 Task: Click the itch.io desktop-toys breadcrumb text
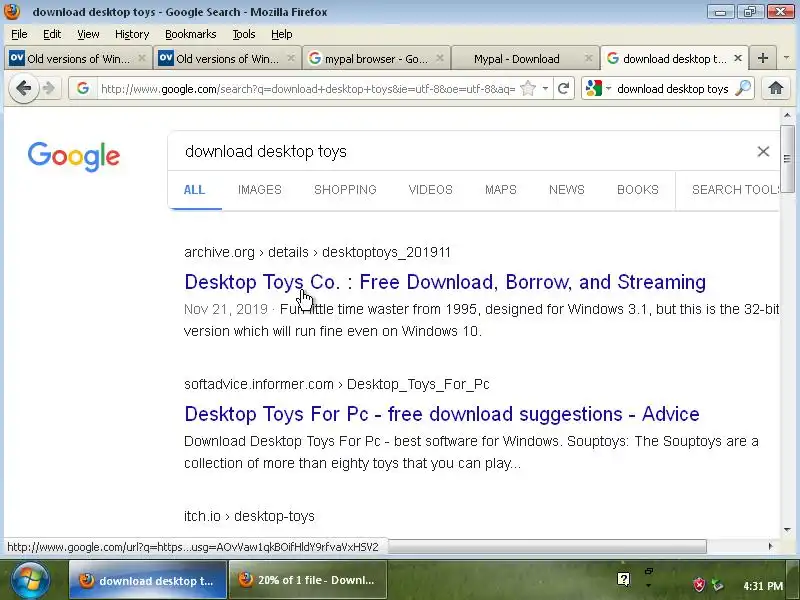coord(249,516)
